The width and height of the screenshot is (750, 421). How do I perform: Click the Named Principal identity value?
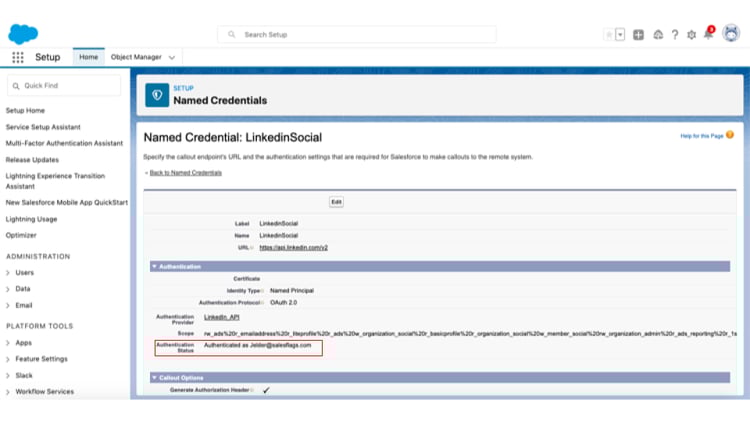click(x=292, y=291)
